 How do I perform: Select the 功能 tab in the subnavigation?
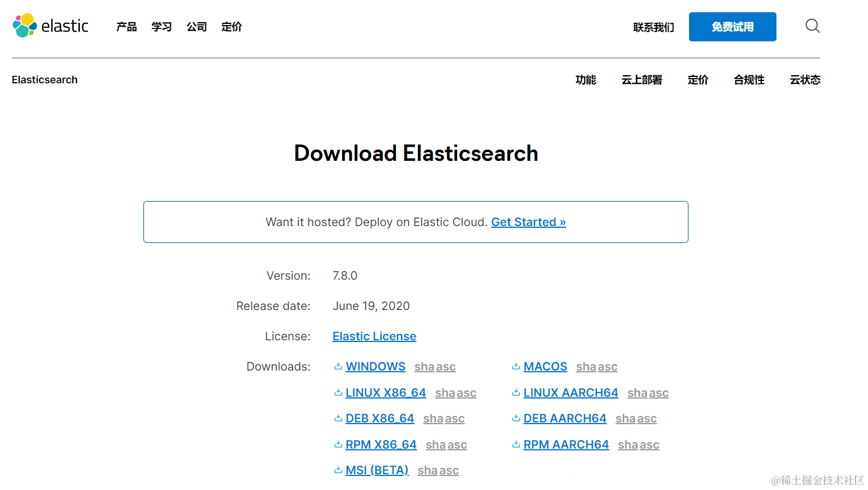click(585, 80)
